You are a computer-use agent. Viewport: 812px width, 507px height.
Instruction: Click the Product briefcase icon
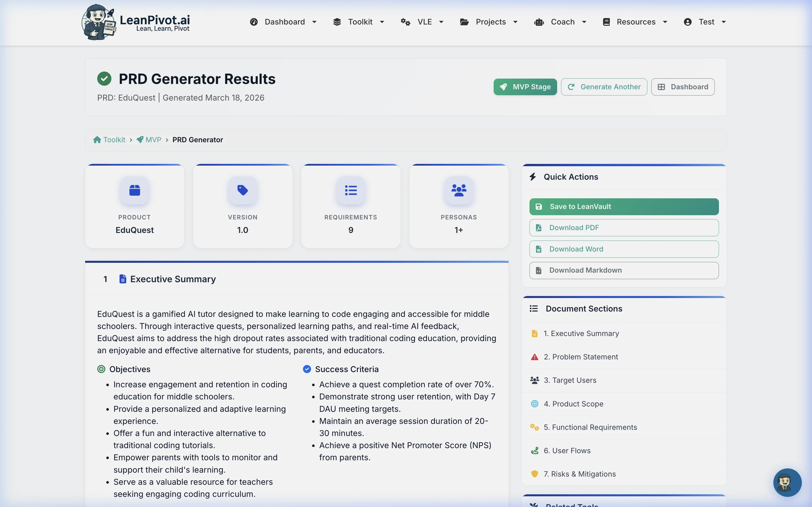(x=134, y=190)
